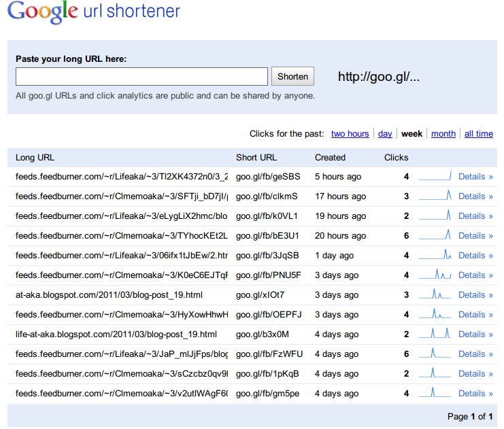The height and width of the screenshot is (429, 504).
Task: Click the '17 hours ago' created cell
Action: coord(340,196)
